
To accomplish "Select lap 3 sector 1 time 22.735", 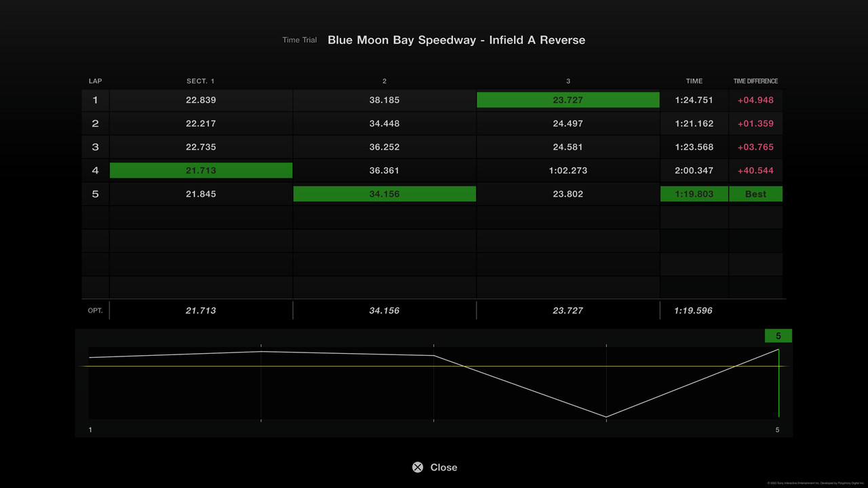I will coord(201,147).
